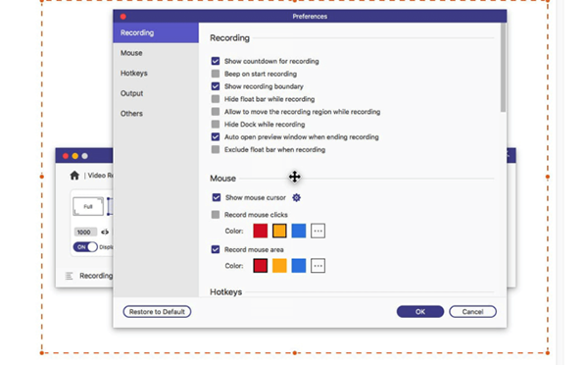Switch to the Output preferences tab

131,93
